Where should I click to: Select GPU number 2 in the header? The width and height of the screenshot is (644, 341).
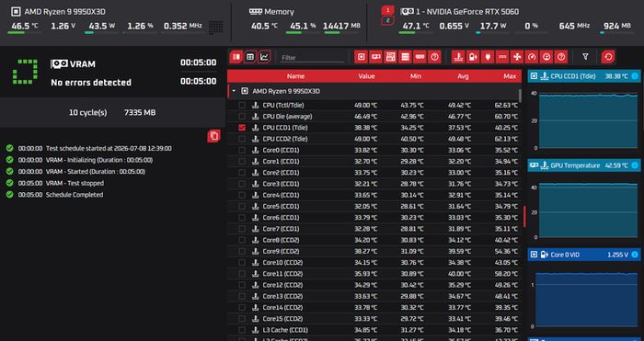387,20
